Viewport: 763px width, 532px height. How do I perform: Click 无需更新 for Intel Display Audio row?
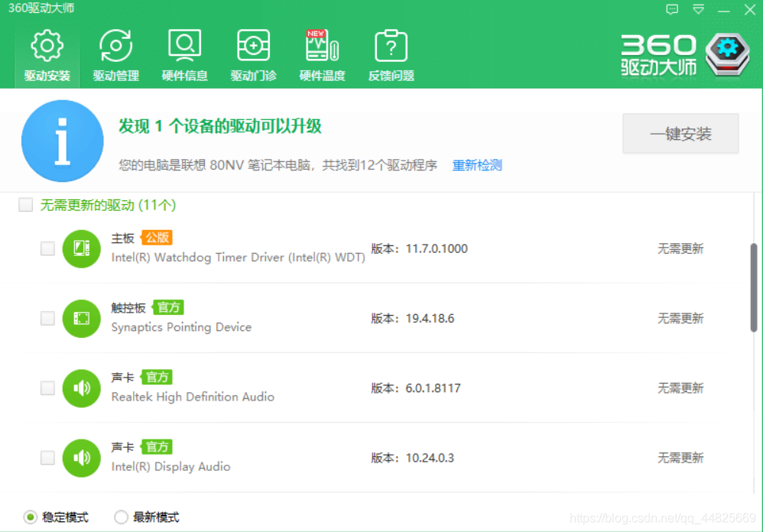[x=680, y=458]
